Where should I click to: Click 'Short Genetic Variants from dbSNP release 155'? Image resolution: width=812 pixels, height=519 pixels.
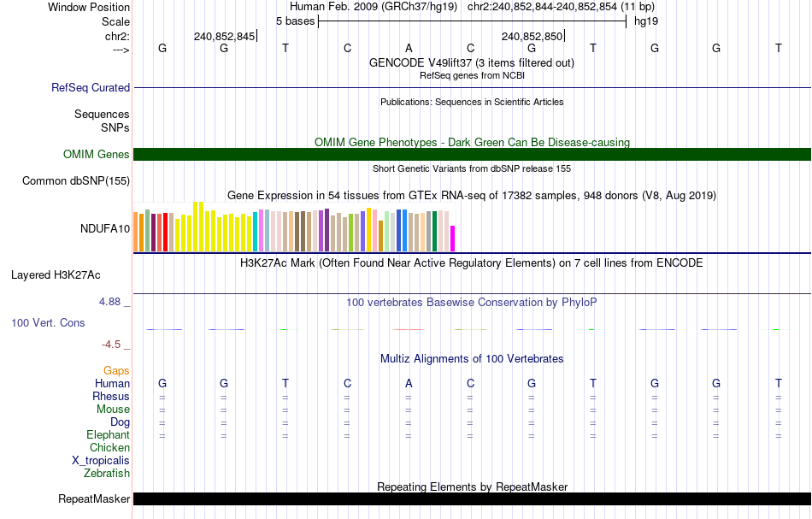coord(472,168)
